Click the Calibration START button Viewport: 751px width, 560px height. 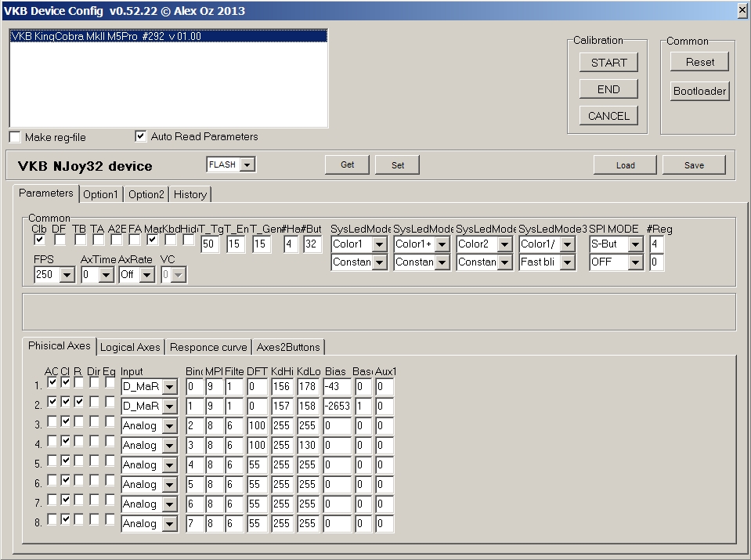tap(608, 63)
